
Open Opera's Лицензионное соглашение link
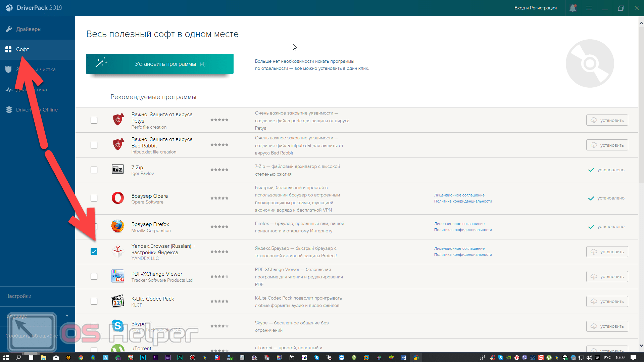[459, 195]
